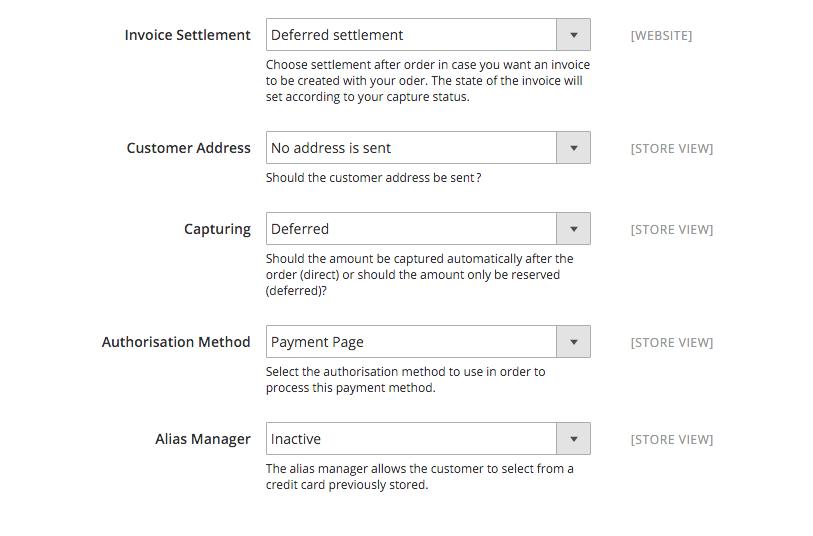Image resolution: width=813 pixels, height=536 pixels.
Task: Open the Capturing 'Deferred' select box
Action: (412, 229)
